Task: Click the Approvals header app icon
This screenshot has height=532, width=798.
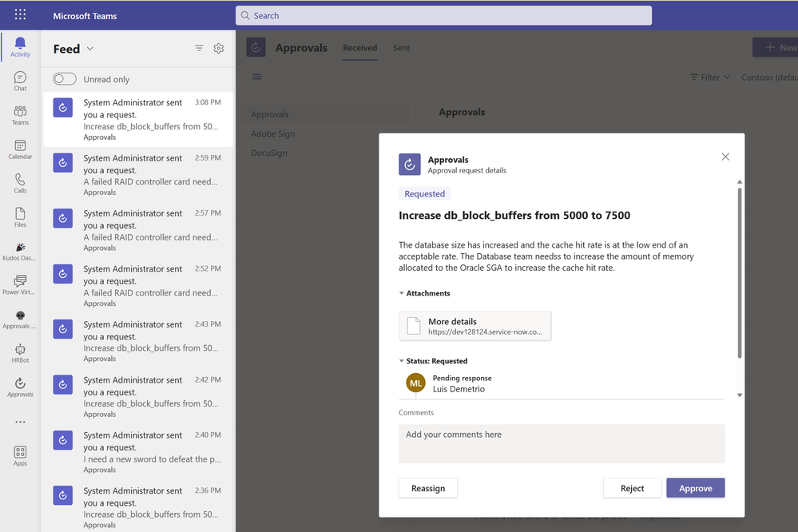Action: (x=256, y=47)
